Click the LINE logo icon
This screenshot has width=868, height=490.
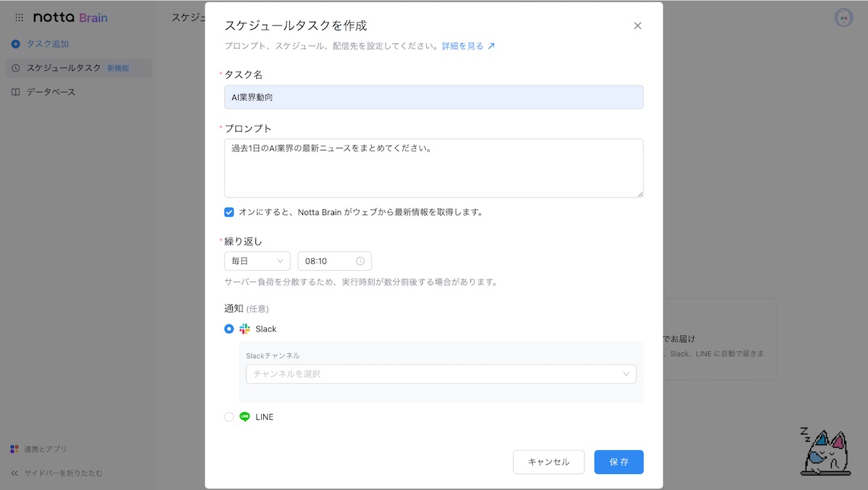click(x=244, y=417)
